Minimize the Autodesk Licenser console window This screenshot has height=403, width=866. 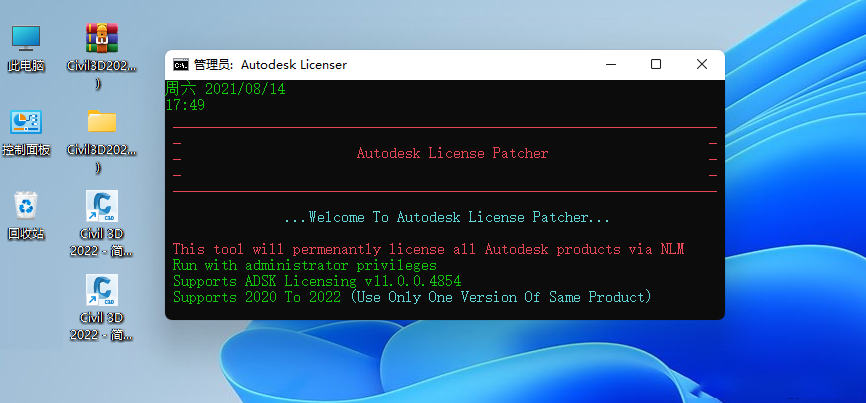pyautogui.click(x=610, y=64)
